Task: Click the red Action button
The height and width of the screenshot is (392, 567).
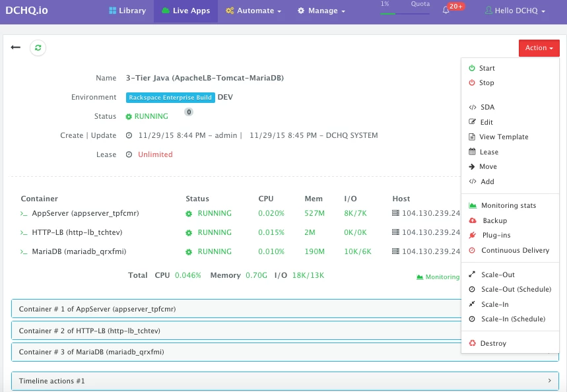Action: coord(539,48)
